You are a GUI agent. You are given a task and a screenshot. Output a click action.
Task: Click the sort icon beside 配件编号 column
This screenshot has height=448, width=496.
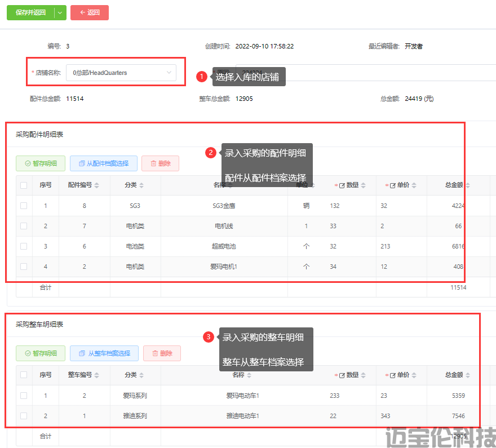97,185
